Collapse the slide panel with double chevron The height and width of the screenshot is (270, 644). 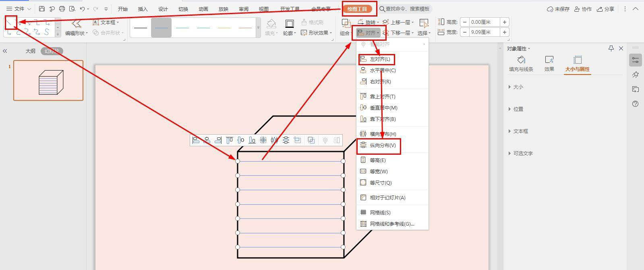tap(5, 51)
